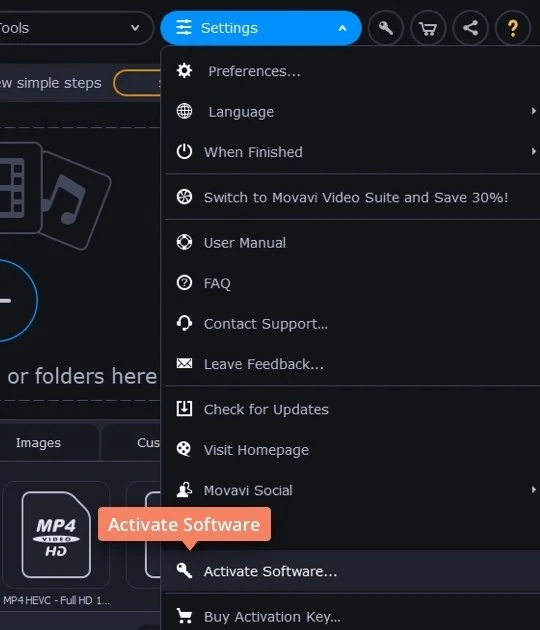Click the key activation icon in top toolbar
540x630 pixels.
click(x=385, y=28)
